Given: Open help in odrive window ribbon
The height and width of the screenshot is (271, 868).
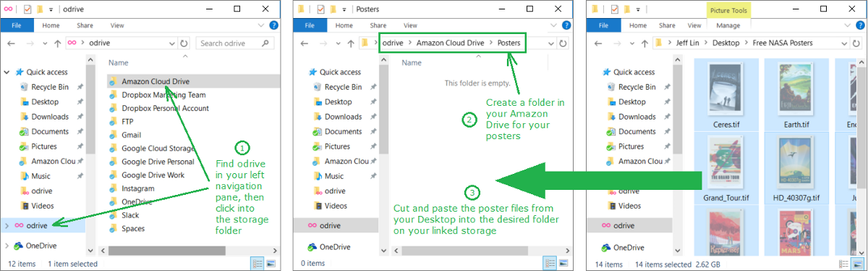Looking at the screenshot, I should (x=273, y=25).
